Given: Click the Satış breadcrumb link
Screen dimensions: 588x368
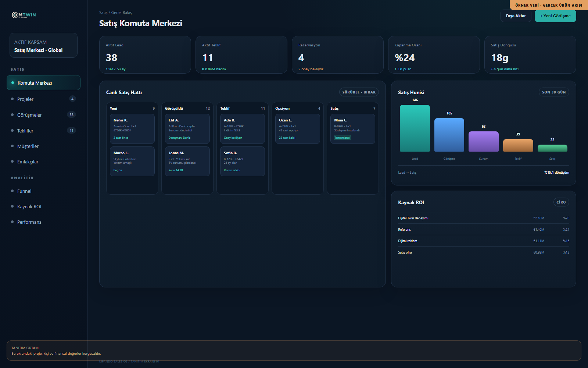Looking at the screenshot, I should tap(103, 13).
